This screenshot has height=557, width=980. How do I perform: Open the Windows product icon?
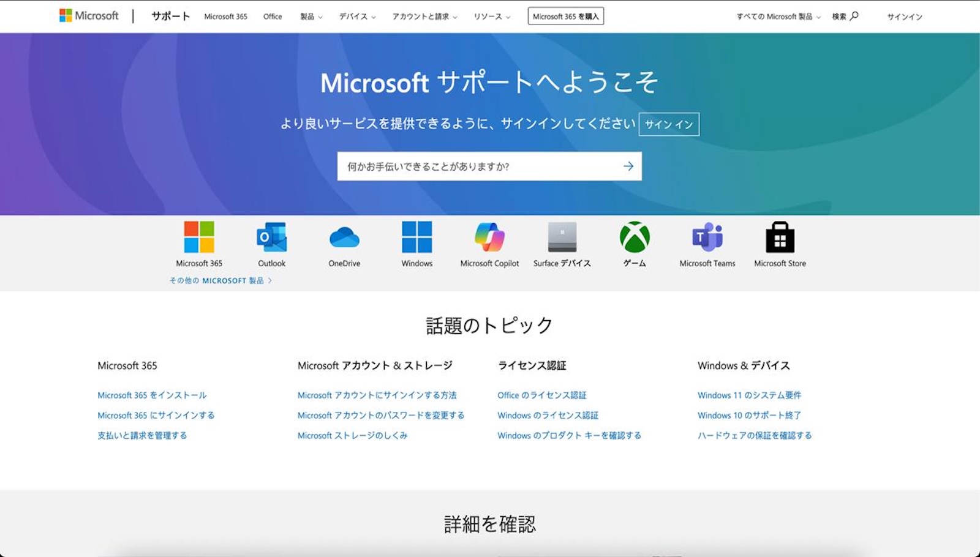click(417, 237)
